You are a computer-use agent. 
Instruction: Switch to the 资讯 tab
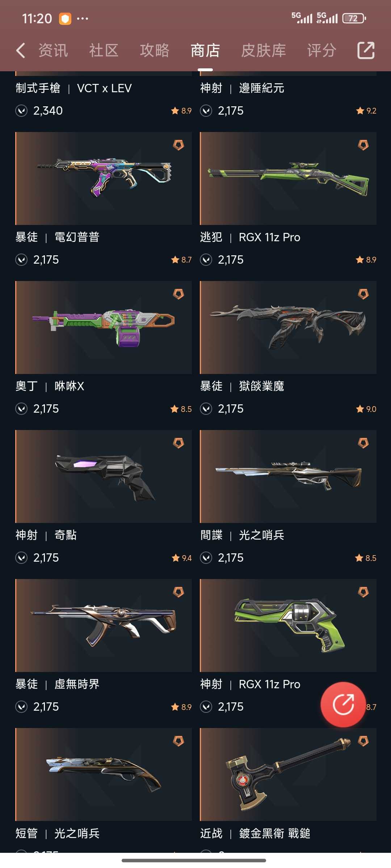click(x=53, y=50)
